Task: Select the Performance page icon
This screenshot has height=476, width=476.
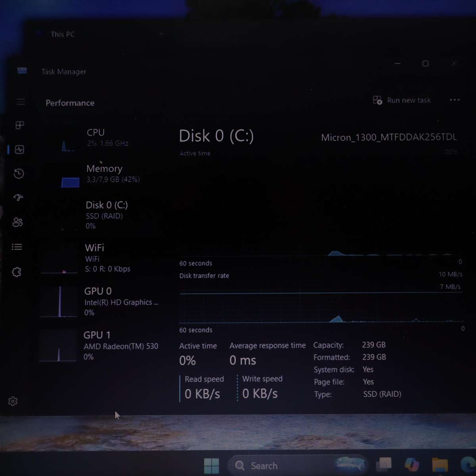Action: coord(19,150)
